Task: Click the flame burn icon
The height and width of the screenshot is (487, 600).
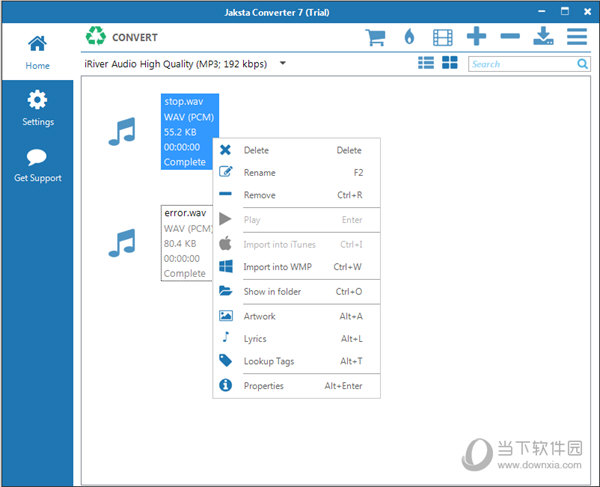Action: pyautogui.click(x=409, y=37)
